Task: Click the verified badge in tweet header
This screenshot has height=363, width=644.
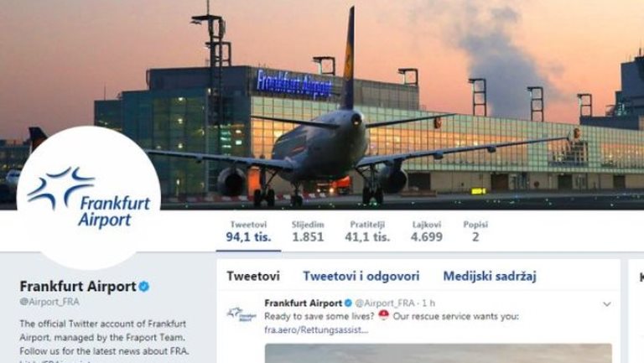Action: pos(348,303)
